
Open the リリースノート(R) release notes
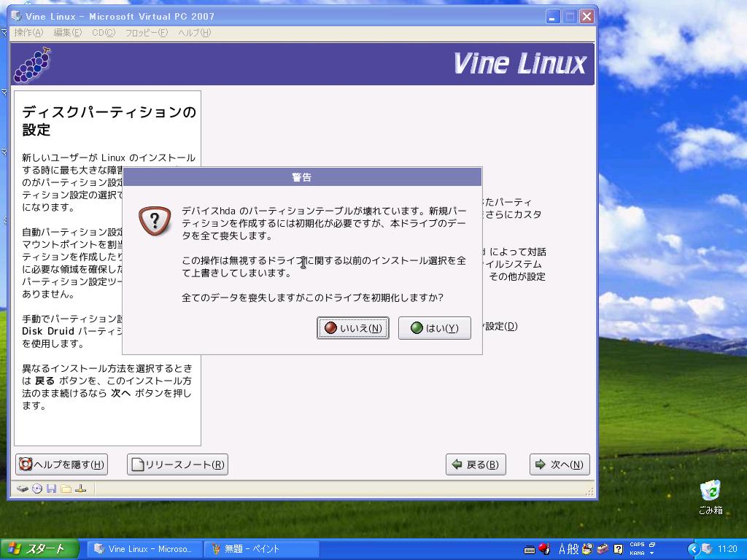(178, 464)
